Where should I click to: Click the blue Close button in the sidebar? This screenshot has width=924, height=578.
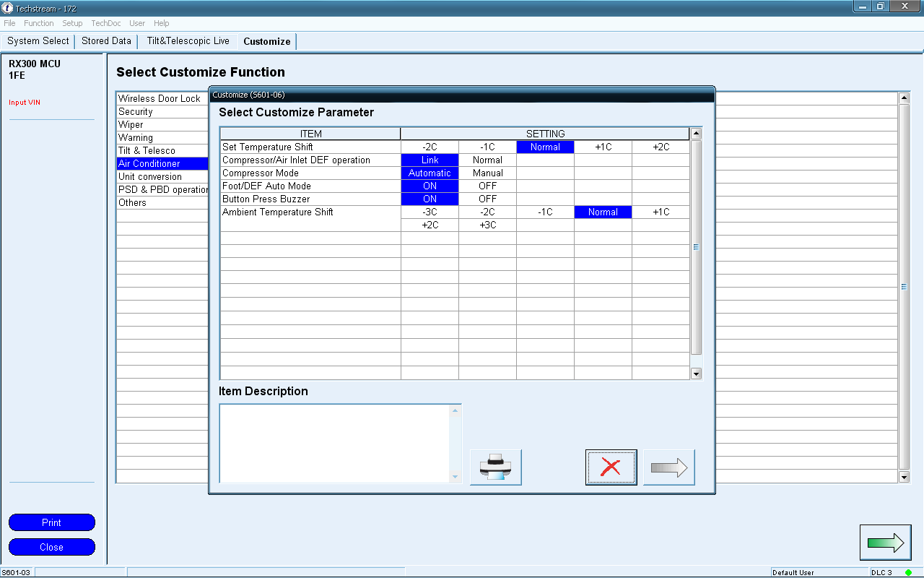tap(52, 547)
